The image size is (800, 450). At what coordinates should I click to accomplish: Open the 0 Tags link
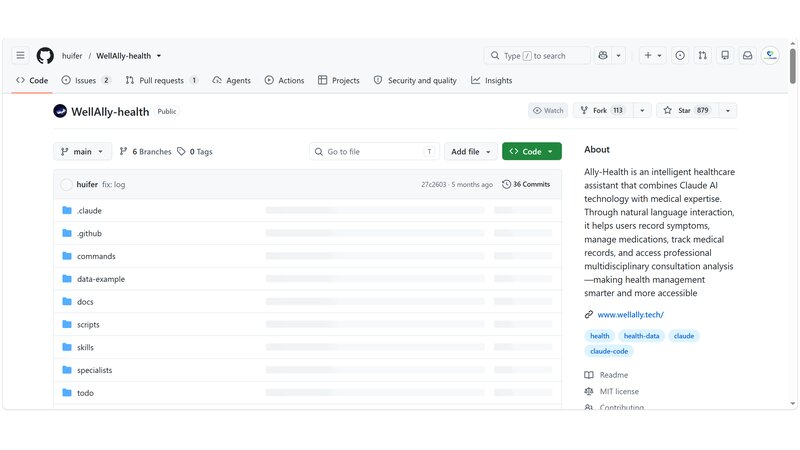[x=195, y=152]
